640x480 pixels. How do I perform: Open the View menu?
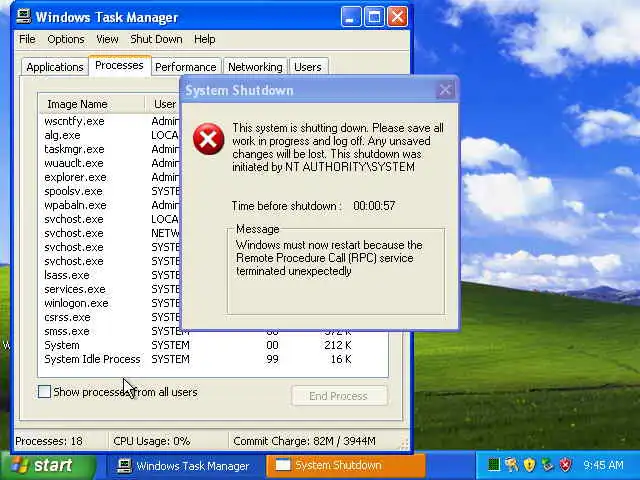pyautogui.click(x=107, y=39)
